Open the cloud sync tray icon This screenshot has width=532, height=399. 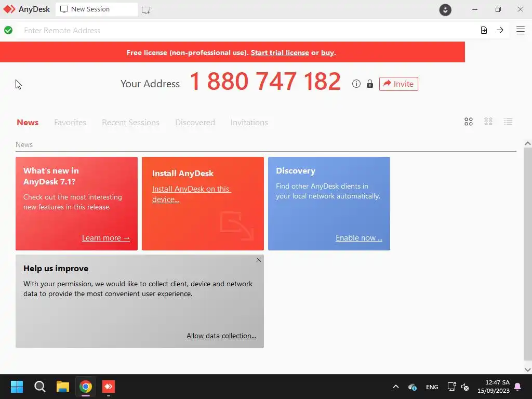tap(412, 387)
